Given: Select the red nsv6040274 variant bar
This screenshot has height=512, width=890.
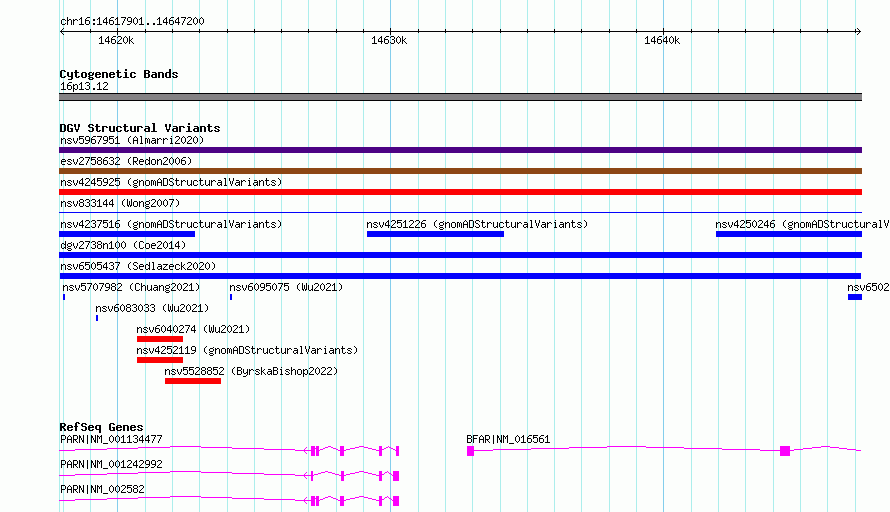Looking at the screenshot, I should pos(160,339).
